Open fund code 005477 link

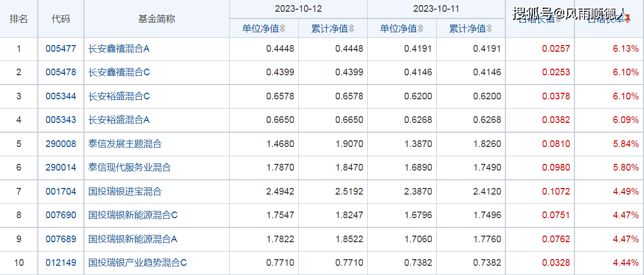point(60,49)
